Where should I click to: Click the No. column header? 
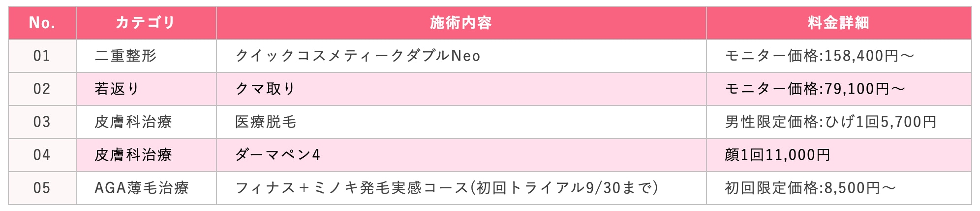[42, 23]
